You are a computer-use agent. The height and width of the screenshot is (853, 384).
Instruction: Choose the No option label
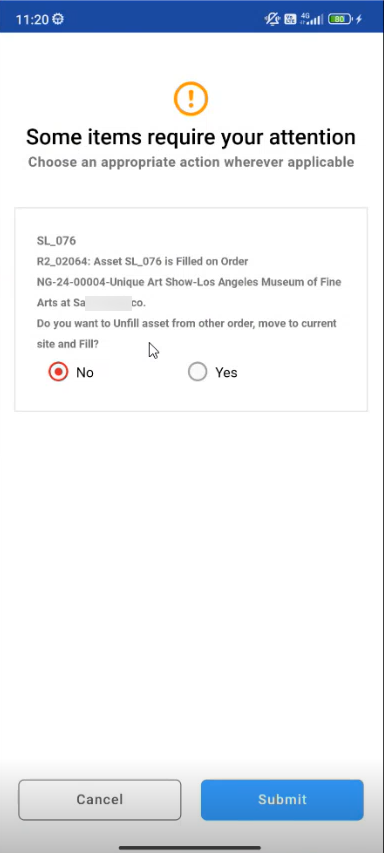point(85,373)
